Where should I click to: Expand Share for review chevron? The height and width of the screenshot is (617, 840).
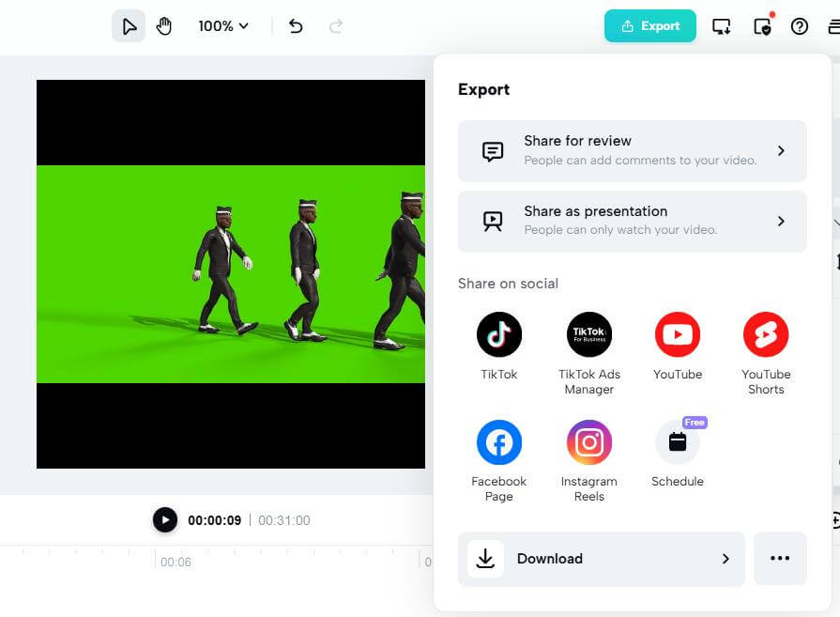(x=781, y=150)
